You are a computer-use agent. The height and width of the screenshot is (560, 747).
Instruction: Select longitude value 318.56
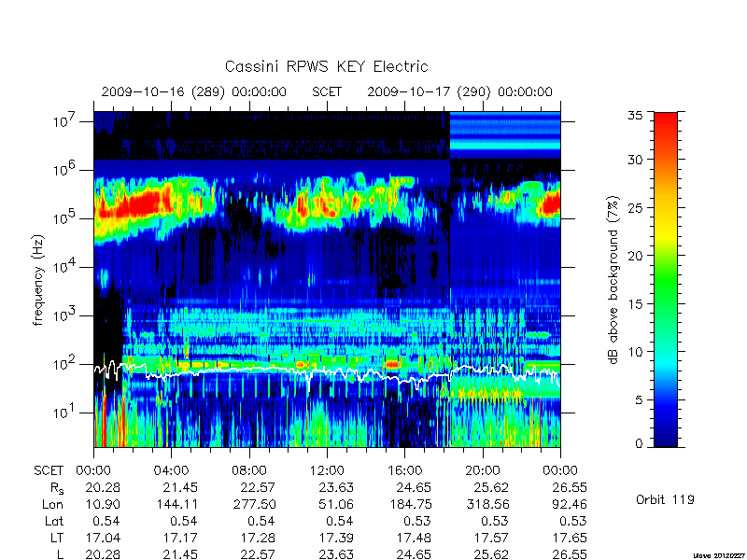(x=487, y=504)
